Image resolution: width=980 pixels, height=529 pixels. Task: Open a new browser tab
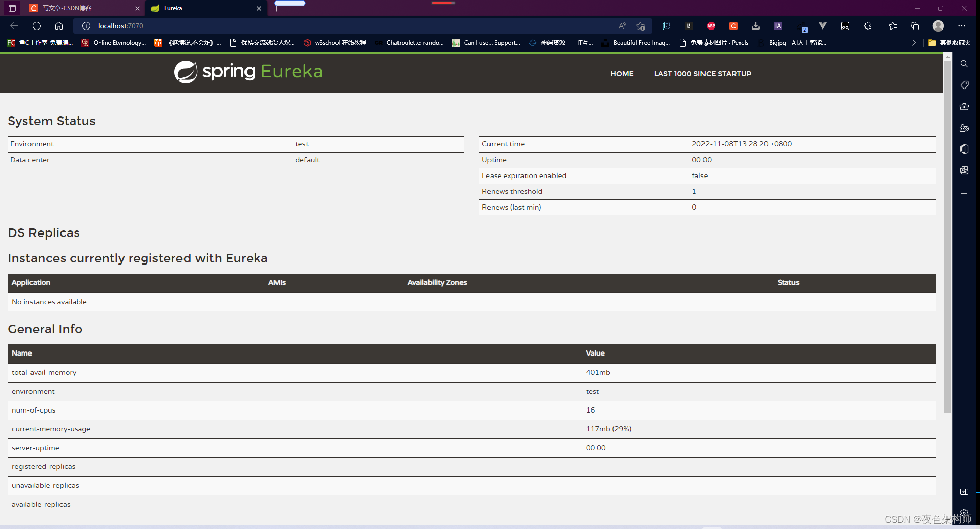pyautogui.click(x=277, y=8)
